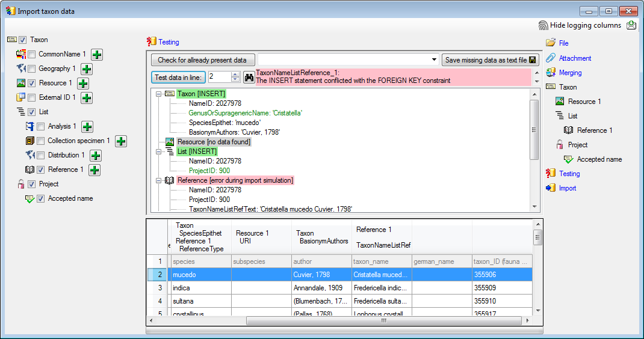
Task: Open the dropdown next to Check for present data
Action: click(x=434, y=60)
